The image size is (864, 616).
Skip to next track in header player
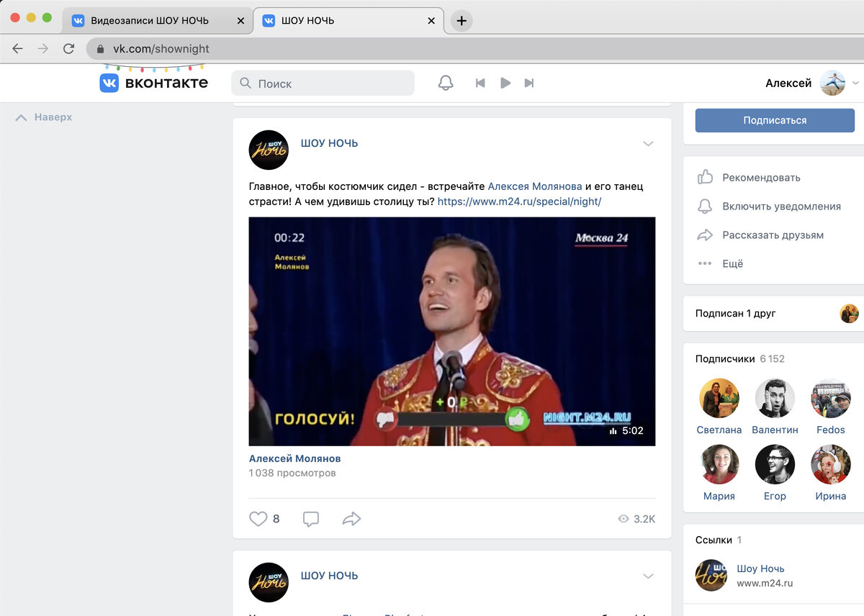[529, 83]
